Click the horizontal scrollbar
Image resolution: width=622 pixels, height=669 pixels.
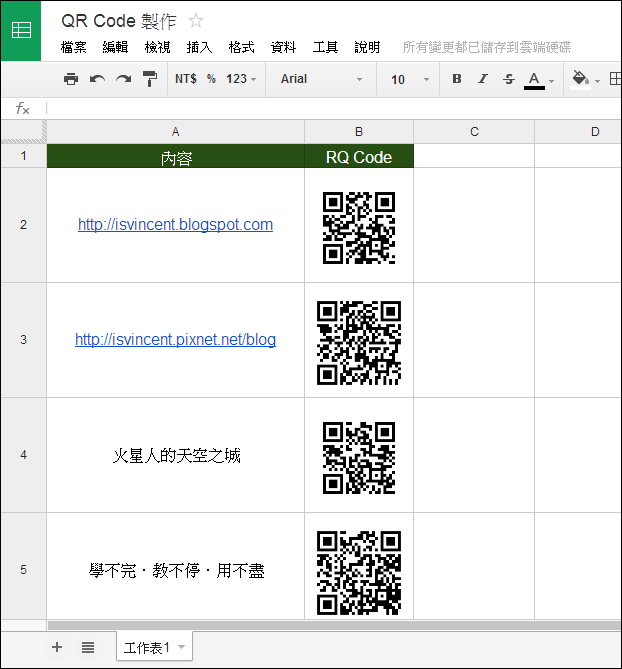point(334,625)
